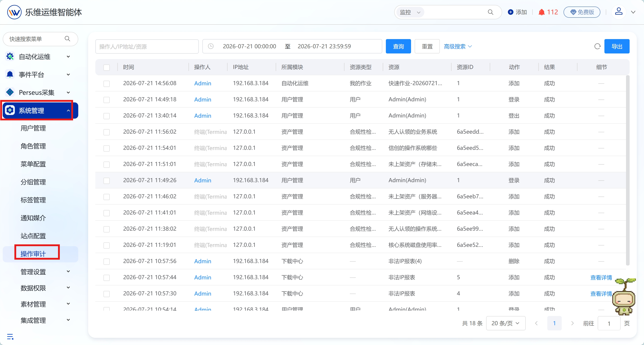Click the Perseus采集 diamond icon
This screenshot has height=345, width=644.
click(10, 92)
